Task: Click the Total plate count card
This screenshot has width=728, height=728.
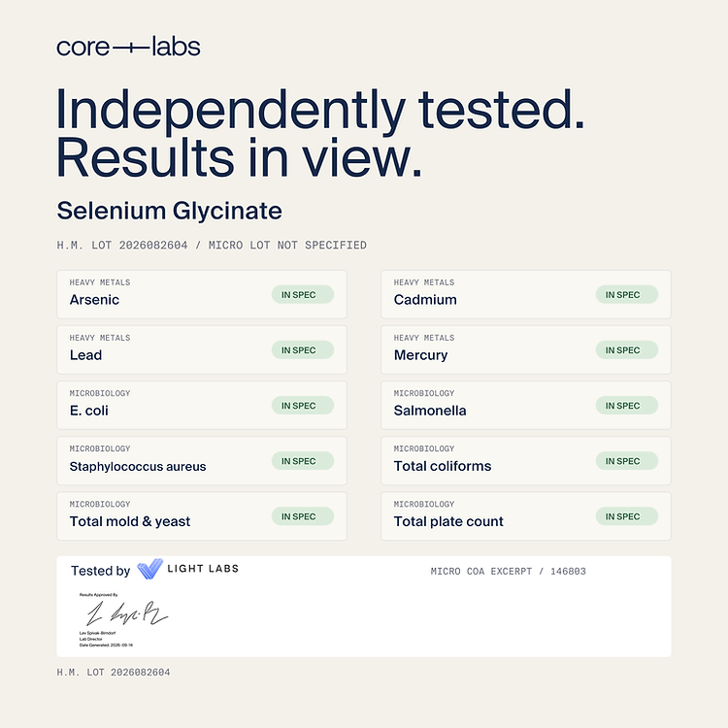Action: click(x=525, y=515)
